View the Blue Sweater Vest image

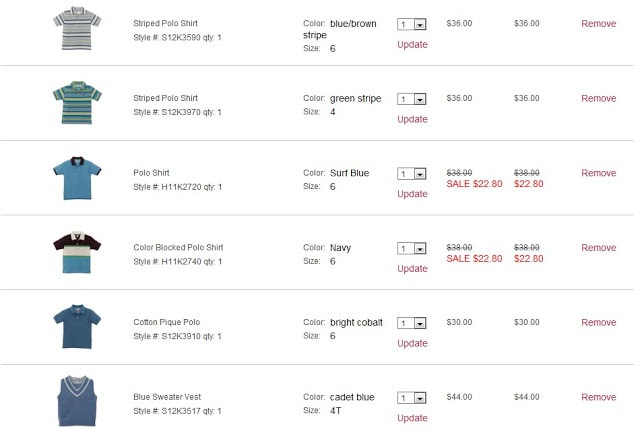click(x=77, y=401)
